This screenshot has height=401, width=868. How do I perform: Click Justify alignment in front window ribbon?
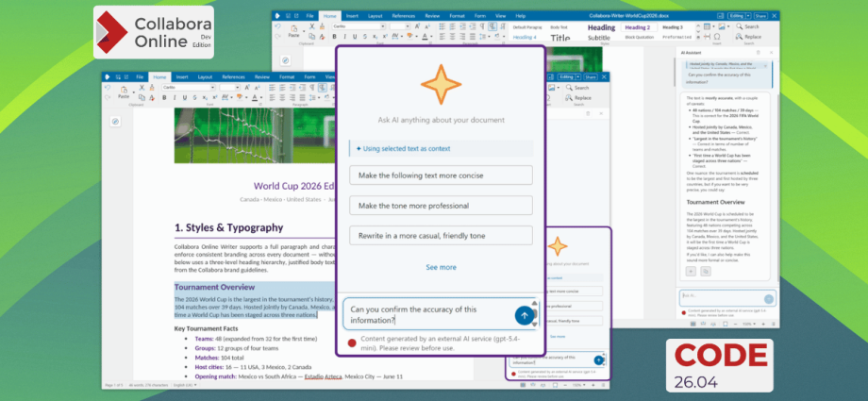pyautogui.click(x=302, y=97)
